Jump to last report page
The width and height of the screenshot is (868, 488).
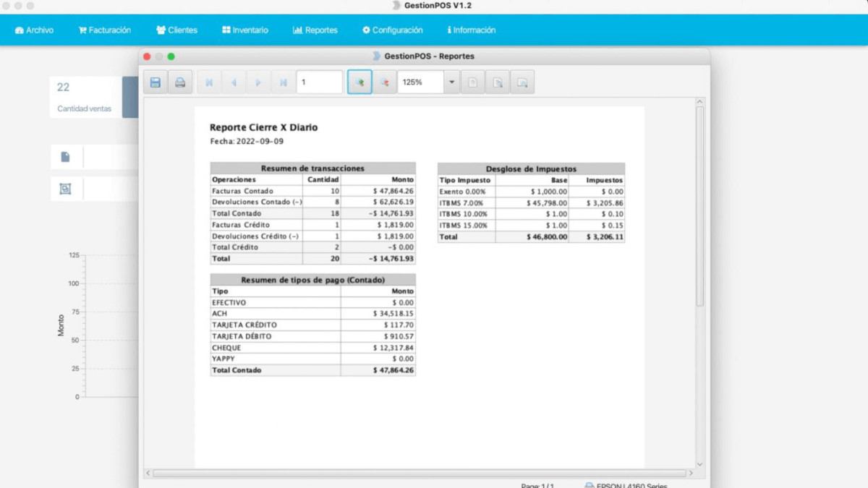coord(283,82)
